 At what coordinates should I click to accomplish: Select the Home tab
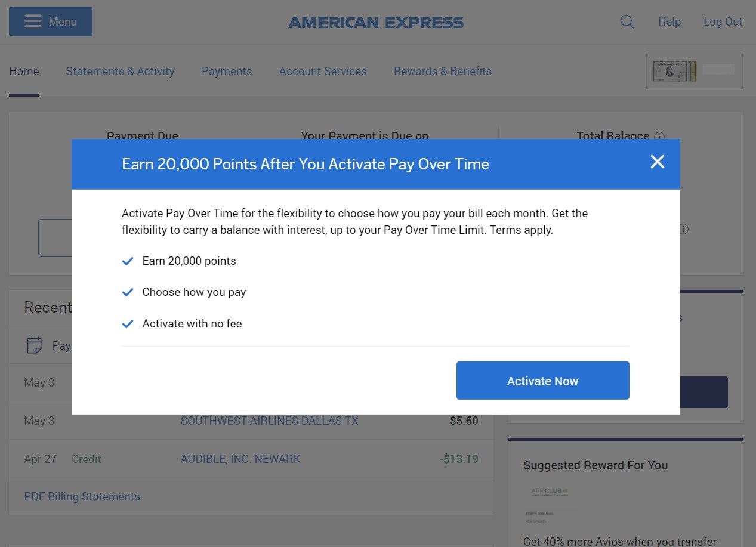24,71
